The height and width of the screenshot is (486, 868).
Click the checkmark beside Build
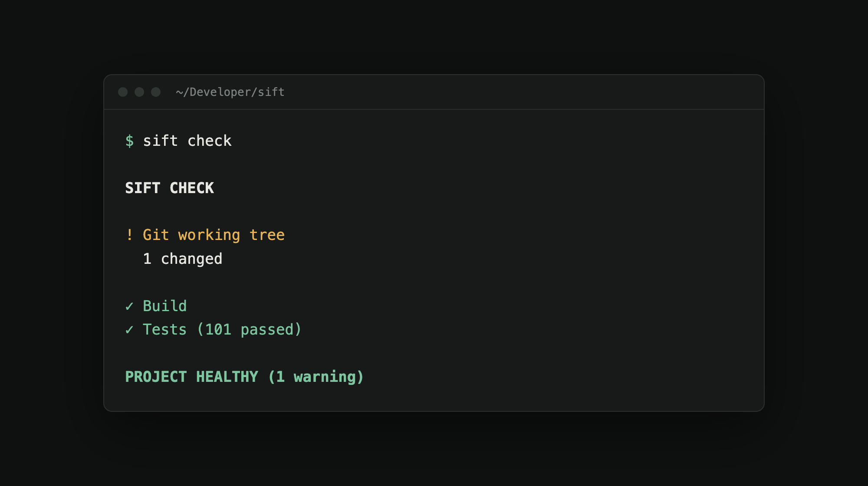click(x=129, y=306)
